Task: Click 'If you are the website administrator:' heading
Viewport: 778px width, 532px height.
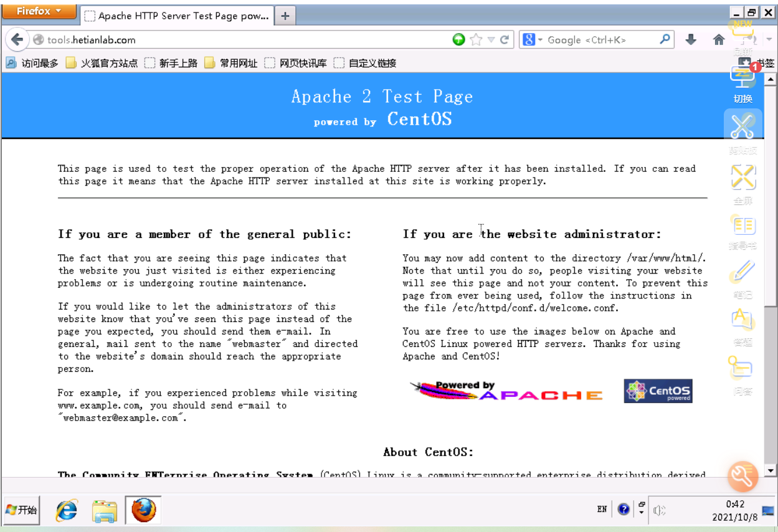Action: [532, 234]
